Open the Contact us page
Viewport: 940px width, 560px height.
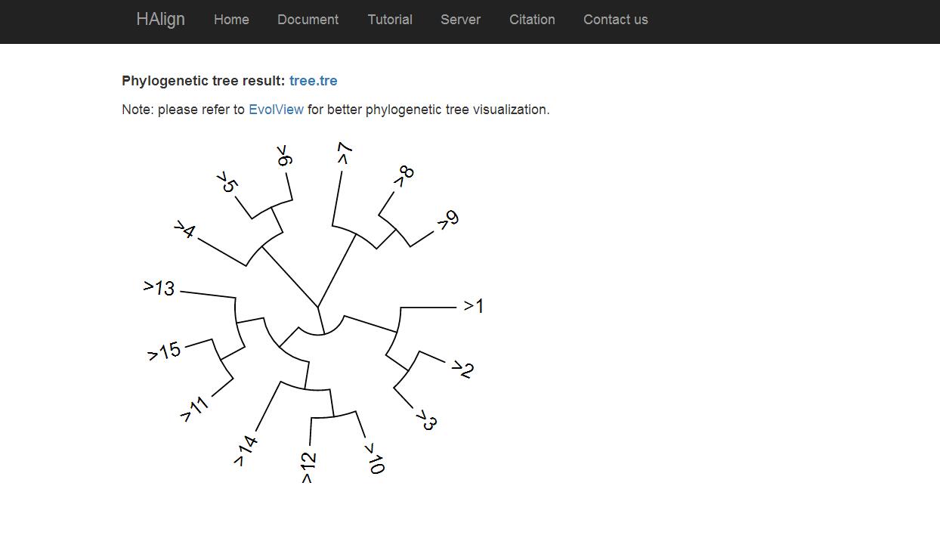[x=615, y=20]
